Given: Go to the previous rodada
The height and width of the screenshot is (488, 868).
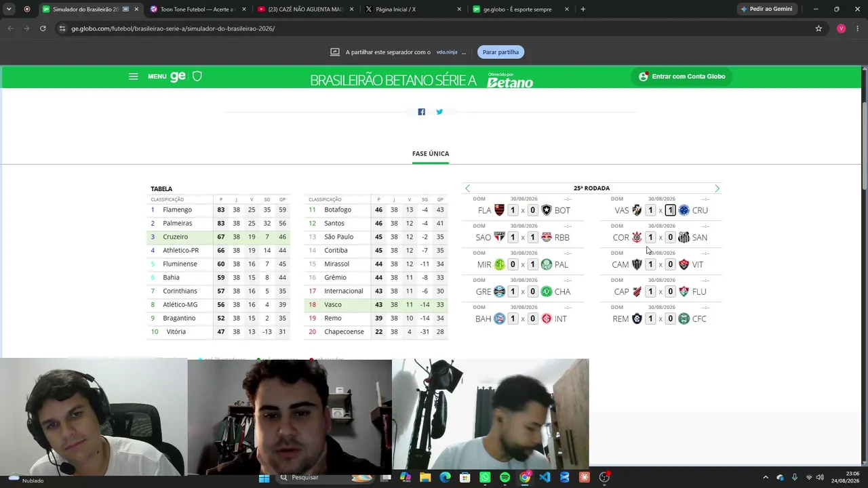Looking at the screenshot, I should (x=467, y=188).
